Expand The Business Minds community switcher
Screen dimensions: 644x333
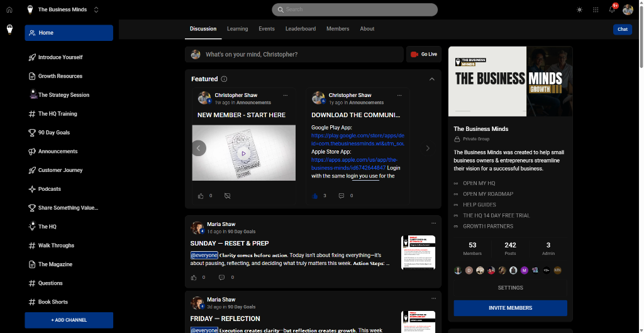point(96,9)
